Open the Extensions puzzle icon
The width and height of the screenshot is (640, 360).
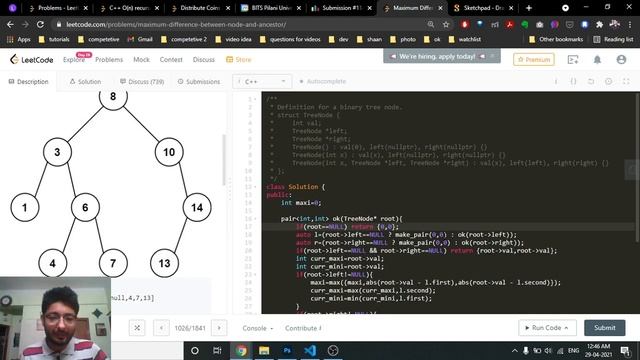[599, 24]
